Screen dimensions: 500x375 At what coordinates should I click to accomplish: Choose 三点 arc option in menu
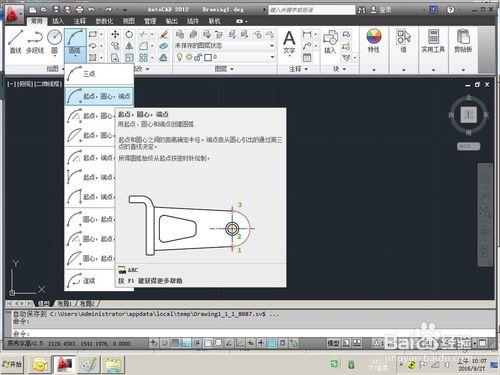(99, 74)
